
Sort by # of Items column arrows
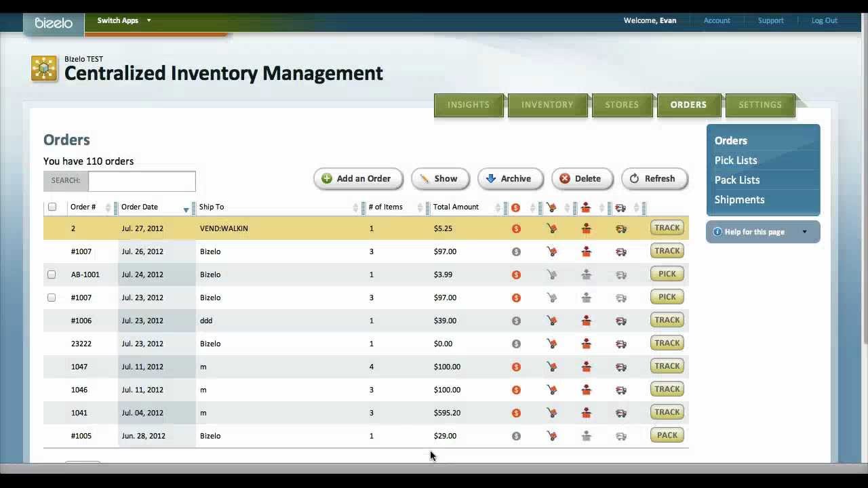coord(420,208)
